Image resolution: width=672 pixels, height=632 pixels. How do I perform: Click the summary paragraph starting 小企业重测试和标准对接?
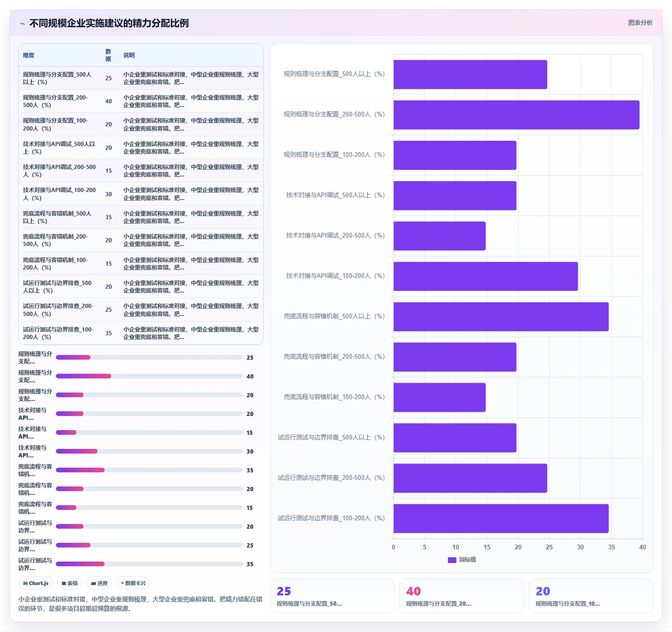coord(140,604)
